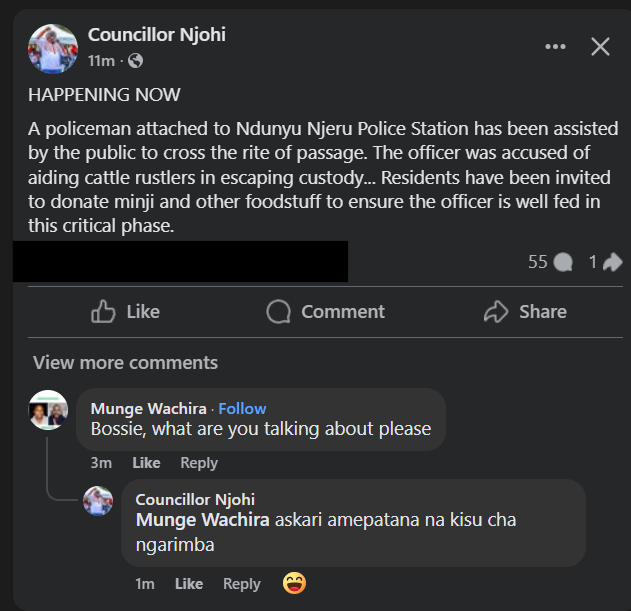The image size is (631, 611).
Task: Reply to Councillor Njohi's reply comment
Action: tap(242, 584)
